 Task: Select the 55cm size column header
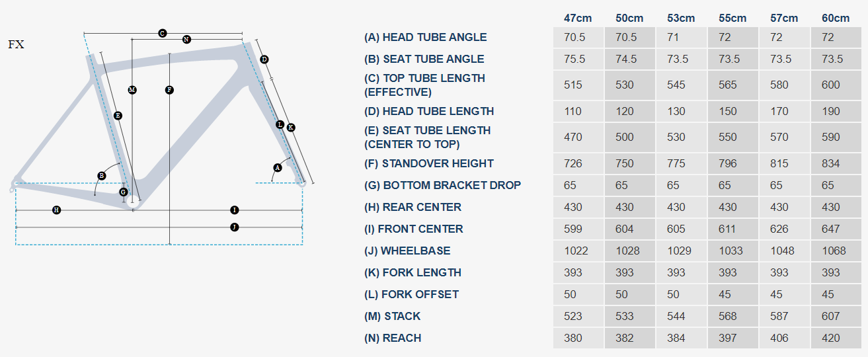pos(732,18)
